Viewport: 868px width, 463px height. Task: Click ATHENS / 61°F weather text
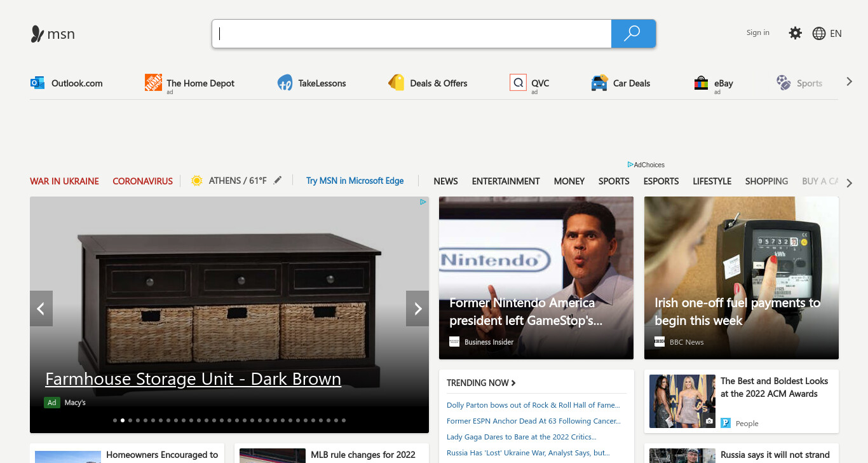[x=238, y=181]
